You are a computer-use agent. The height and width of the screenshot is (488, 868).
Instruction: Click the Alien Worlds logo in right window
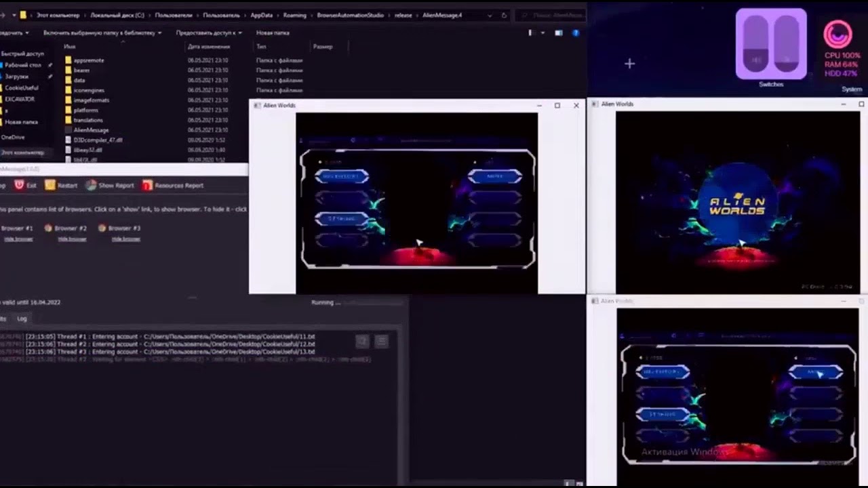[x=737, y=205]
